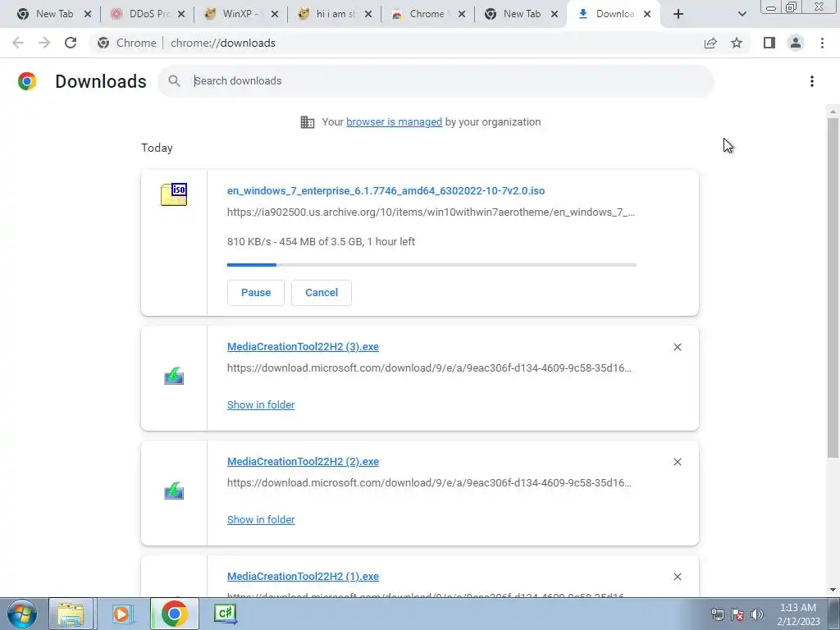This screenshot has height=630, width=840.
Task: Open MediaCreationTool22H2 (1).exe link
Action: point(303,577)
